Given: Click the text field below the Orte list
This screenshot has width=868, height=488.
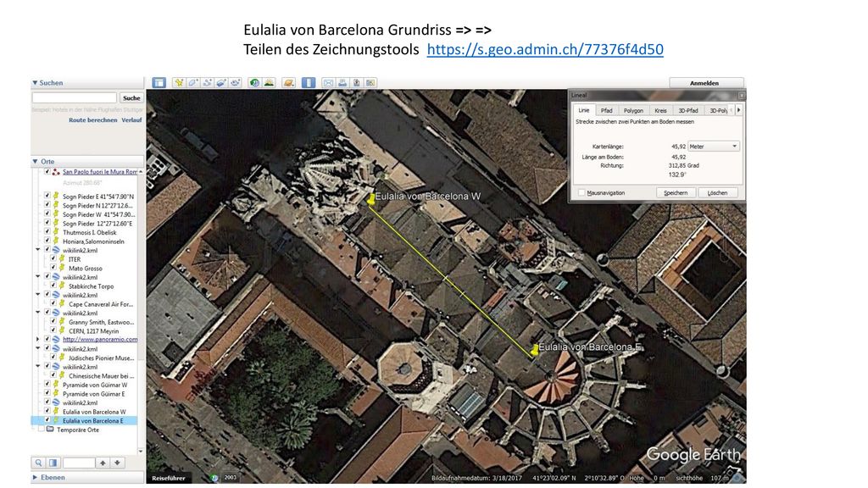Looking at the screenshot, I should (x=79, y=463).
